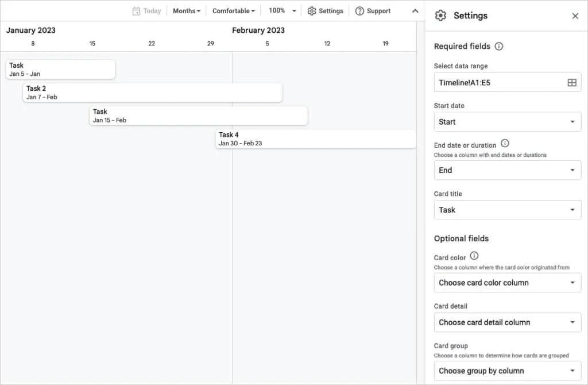This screenshot has width=588, height=385.
Task: Open the card color column dropdown
Action: [507, 282]
